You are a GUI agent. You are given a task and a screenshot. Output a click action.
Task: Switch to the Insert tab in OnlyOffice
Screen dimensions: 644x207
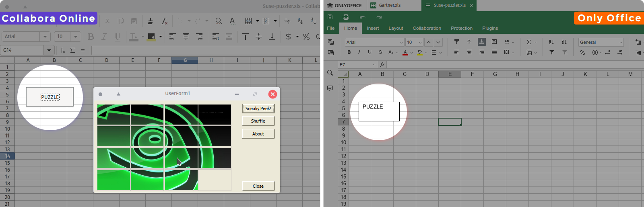(x=373, y=28)
